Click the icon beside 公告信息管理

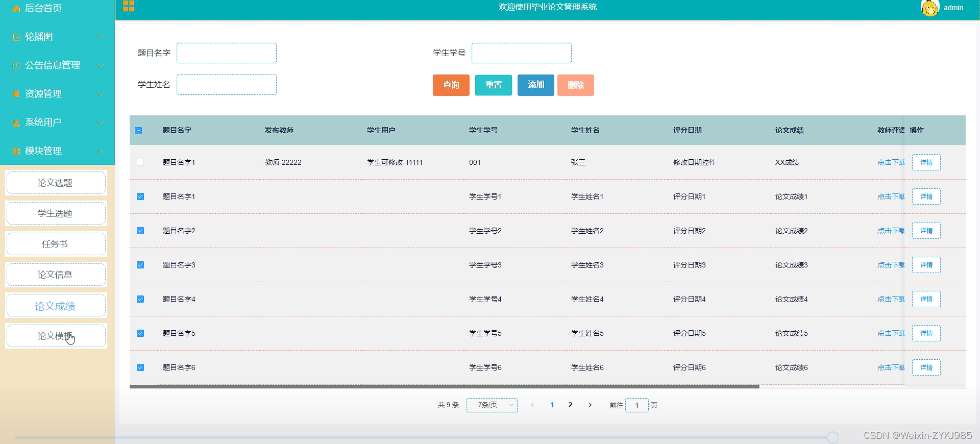[16, 66]
